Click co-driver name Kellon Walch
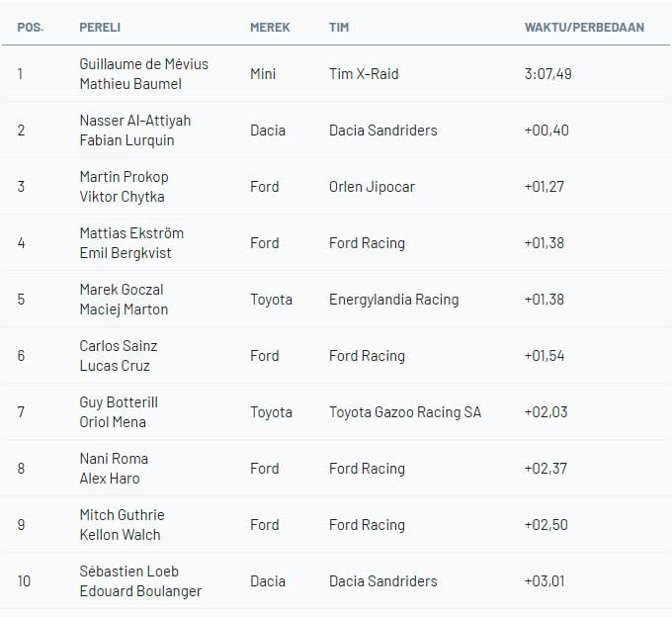Screen dimensions: 672x617 click(x=121, y=535)
